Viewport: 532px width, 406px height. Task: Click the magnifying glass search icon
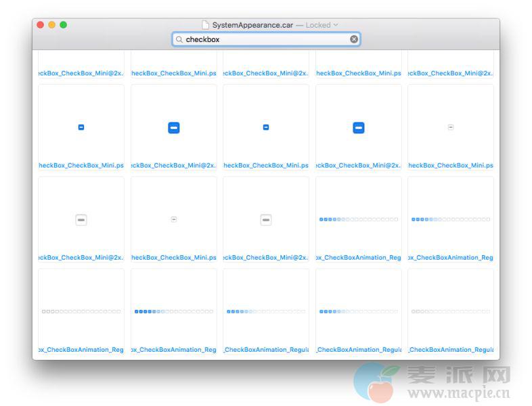tap(179, 40)
